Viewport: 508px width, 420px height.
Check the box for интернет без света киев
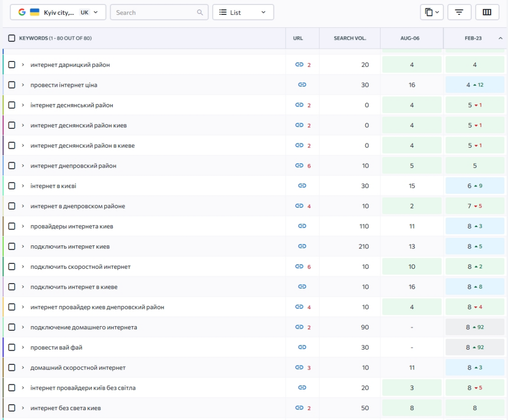[12, 408]
